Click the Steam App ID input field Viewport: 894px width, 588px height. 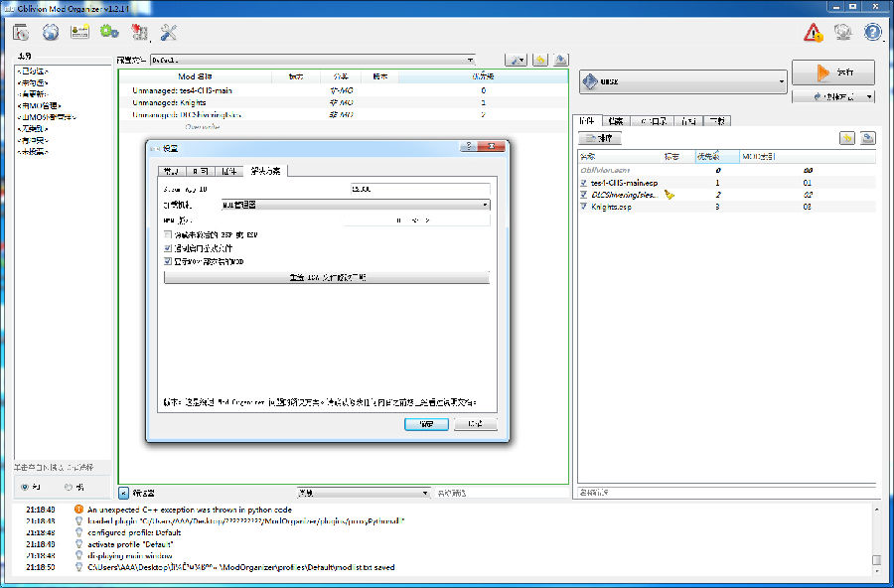pos(420,189)
